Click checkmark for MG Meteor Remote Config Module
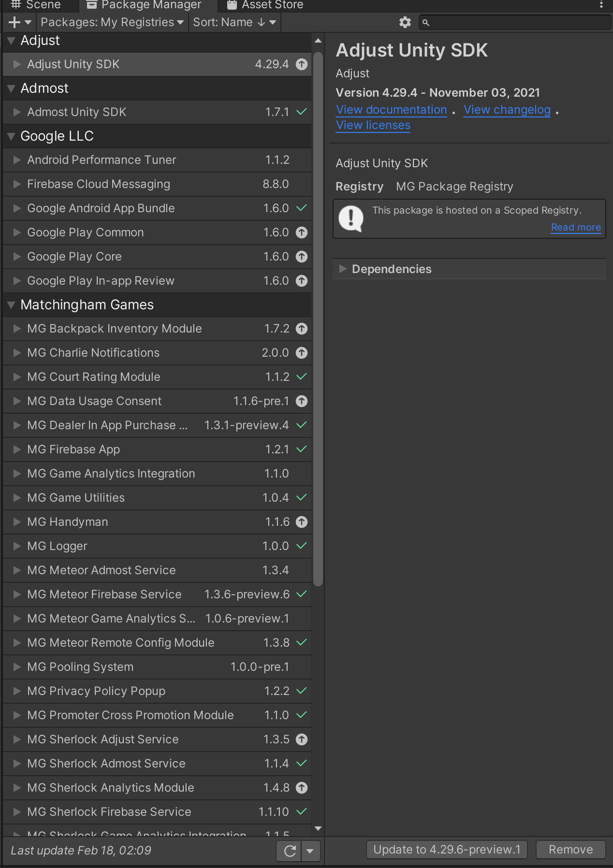The height and width of the screenshot is (868, 613). coord(302,643)
